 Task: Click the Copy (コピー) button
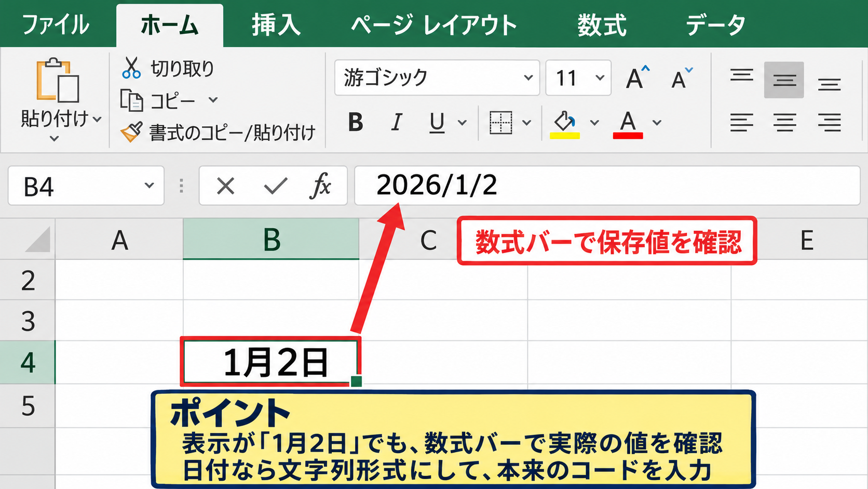click(158, 100)
